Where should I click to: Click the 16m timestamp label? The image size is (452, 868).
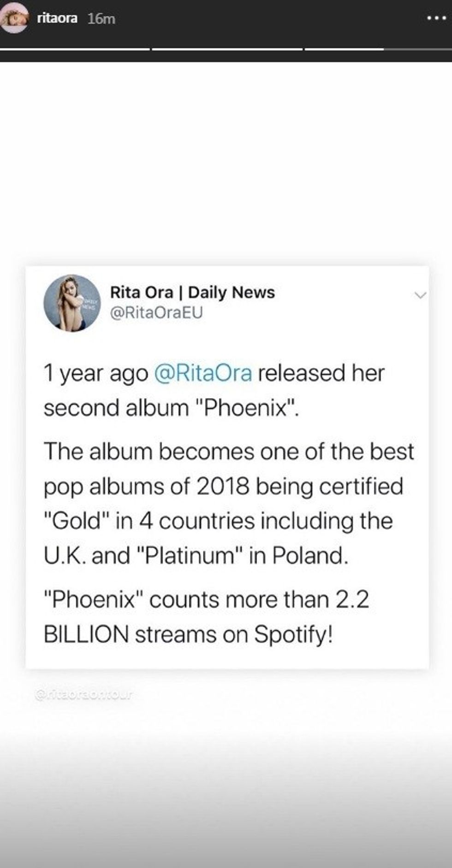coord(101,18)
